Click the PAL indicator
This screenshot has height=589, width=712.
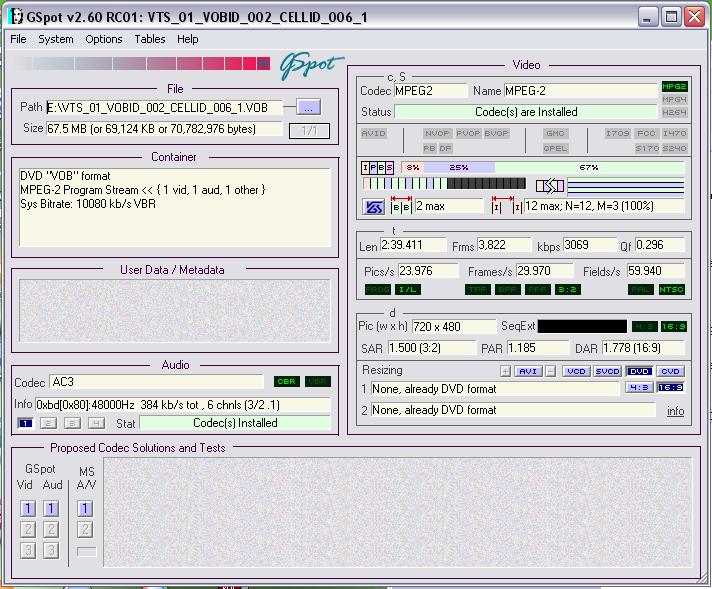[x=641, y=289]
